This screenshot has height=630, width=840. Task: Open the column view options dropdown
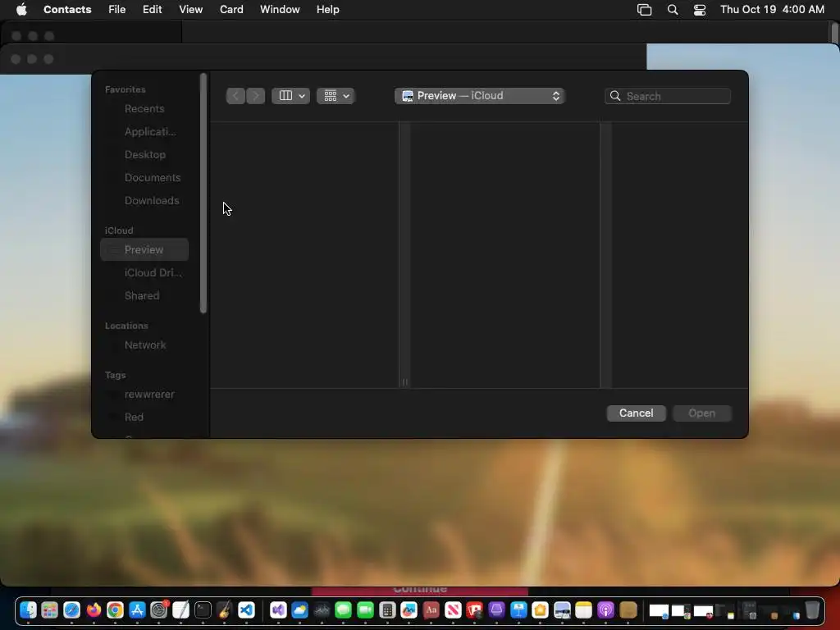coord(291,96)
